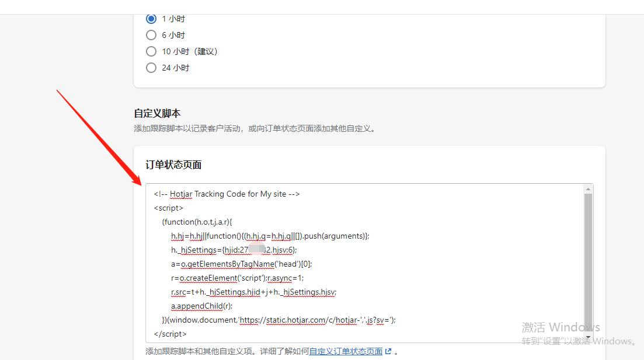Click the external-link icon after 自定义订单状态页面
Viewport: 644px width, 360px height.
point(388,351)
